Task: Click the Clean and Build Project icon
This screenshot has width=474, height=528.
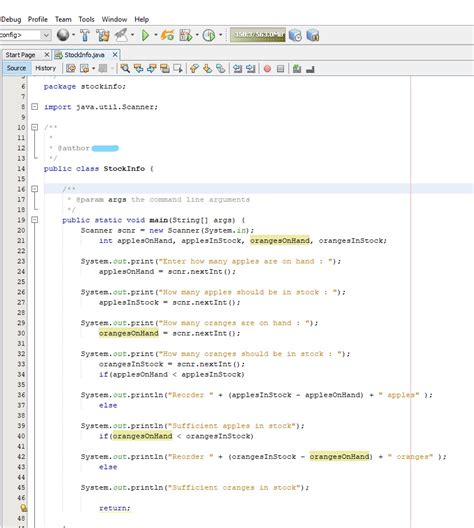Action: [103, 35]
